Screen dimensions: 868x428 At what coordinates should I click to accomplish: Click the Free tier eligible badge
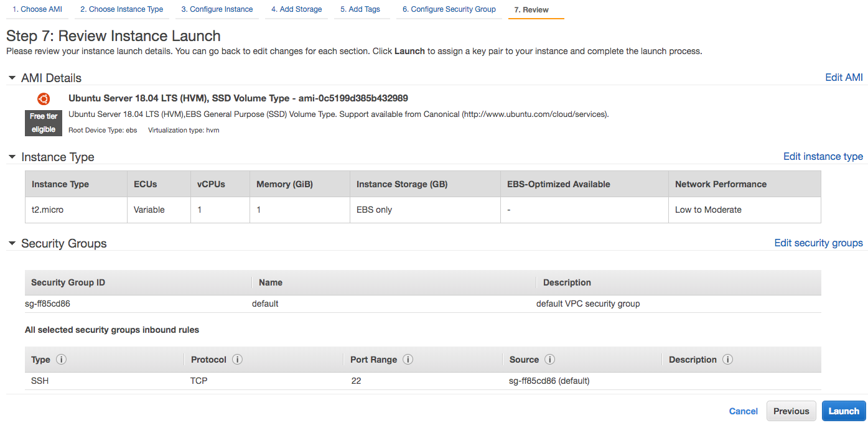pyautogui.click(x=43, y=123)
